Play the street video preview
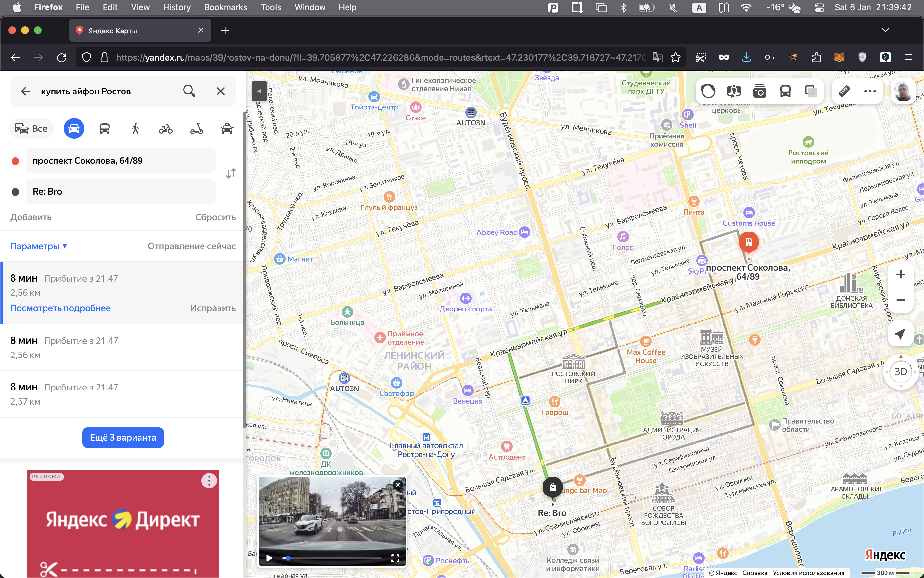This screenshot has height=578, width=924. point(269,558)
